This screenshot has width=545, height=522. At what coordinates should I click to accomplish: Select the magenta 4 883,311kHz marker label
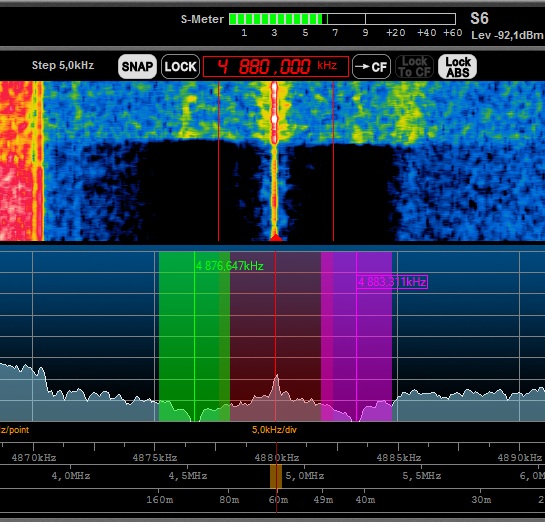pos(392,282)
